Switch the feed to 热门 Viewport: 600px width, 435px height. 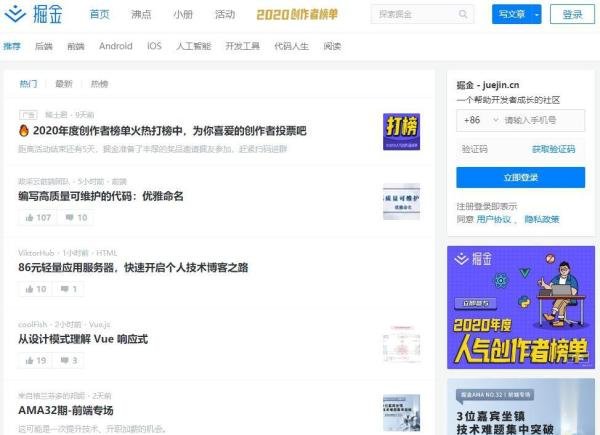point(28,84)
